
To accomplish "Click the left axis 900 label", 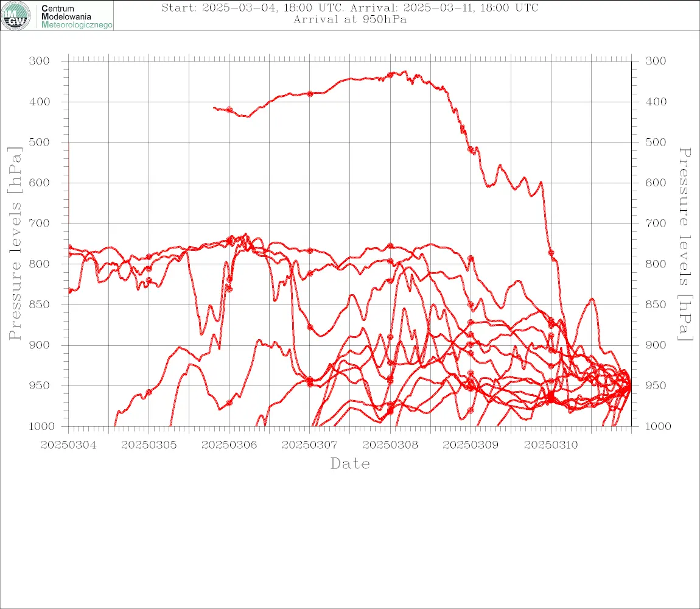I will (40, 345).
